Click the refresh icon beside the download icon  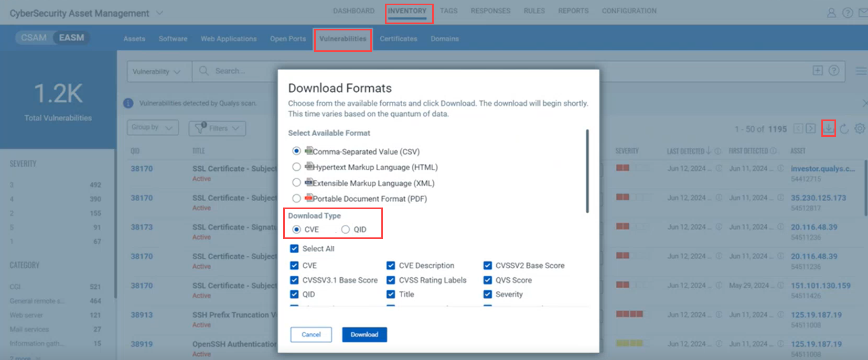pos(844,128)
